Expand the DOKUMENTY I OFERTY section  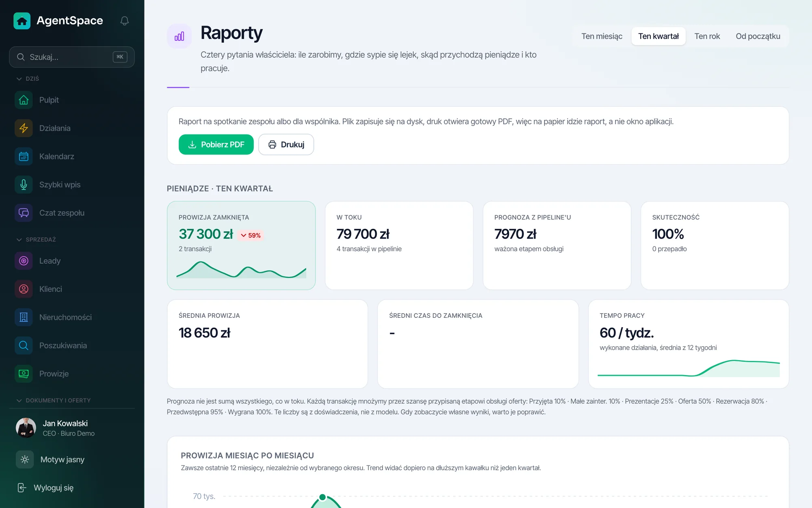[53, 400]
